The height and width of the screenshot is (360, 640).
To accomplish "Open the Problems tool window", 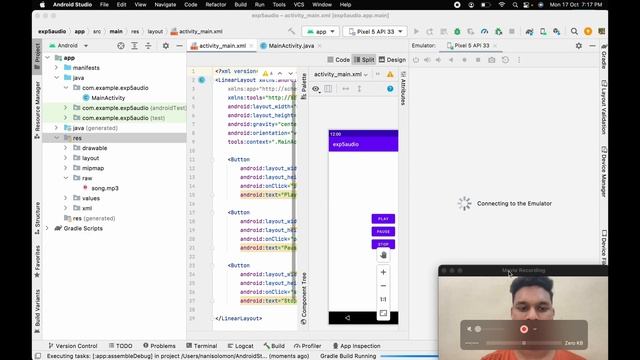I will 159,346.
